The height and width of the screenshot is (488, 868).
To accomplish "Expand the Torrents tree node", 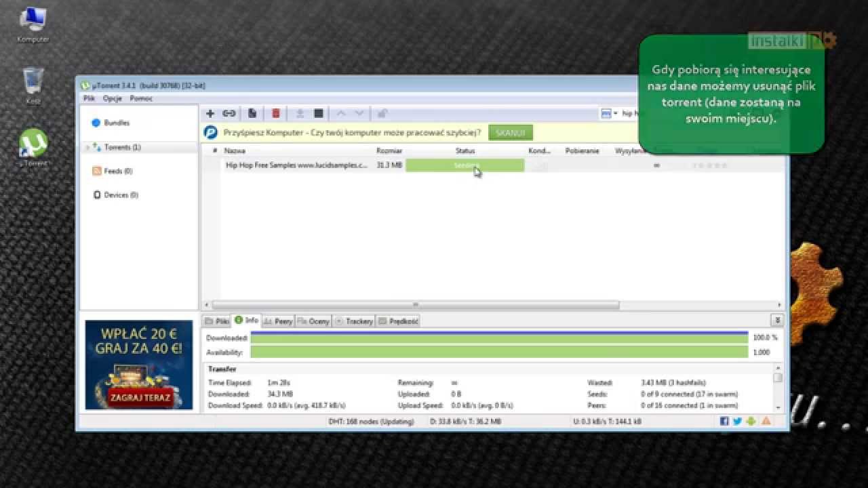I will tap(87, 147).
